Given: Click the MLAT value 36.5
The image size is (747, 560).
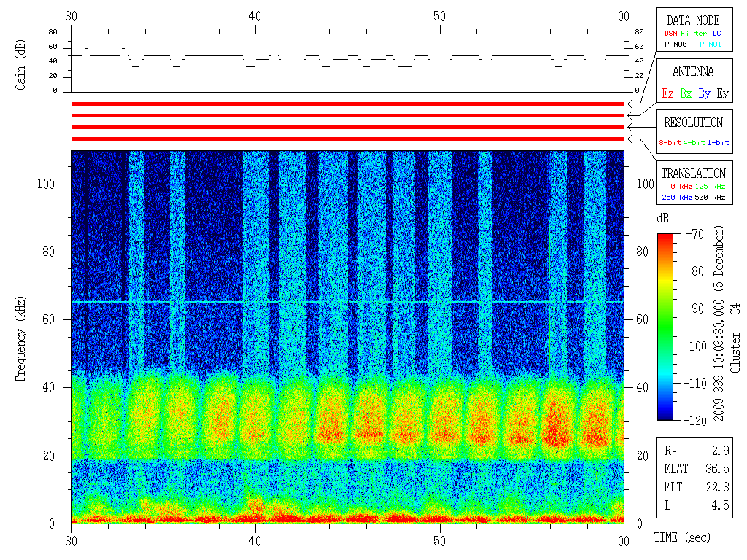Looking at the screenshot, I should tap(717, 469).
